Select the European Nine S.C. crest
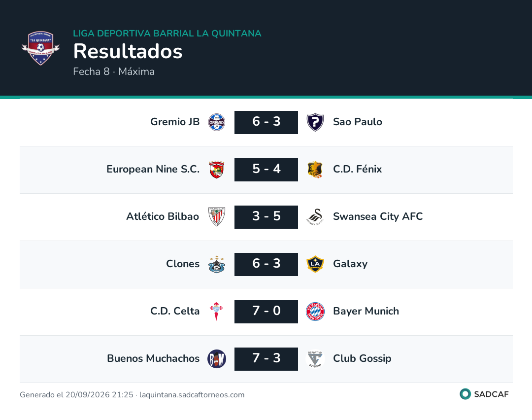 point(216,170)
